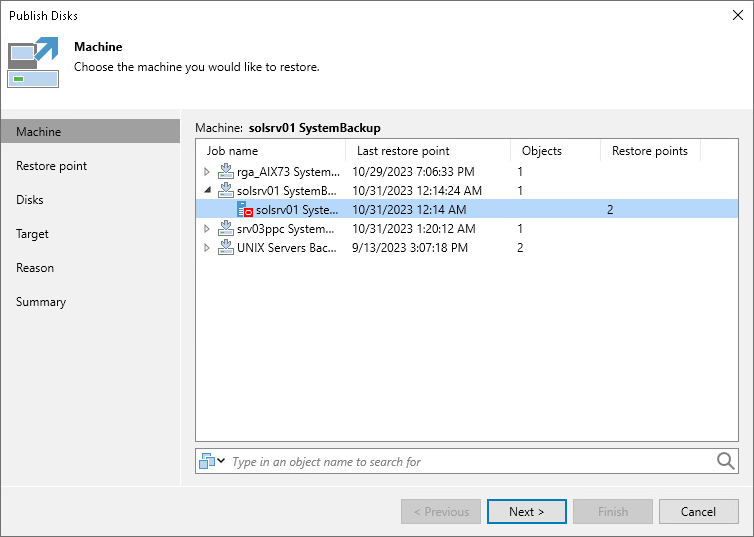The width and height of the screenshot is (754, 537).
Task: Expand the rga_AIX73 System job node
Action: [x=207, y=172]
